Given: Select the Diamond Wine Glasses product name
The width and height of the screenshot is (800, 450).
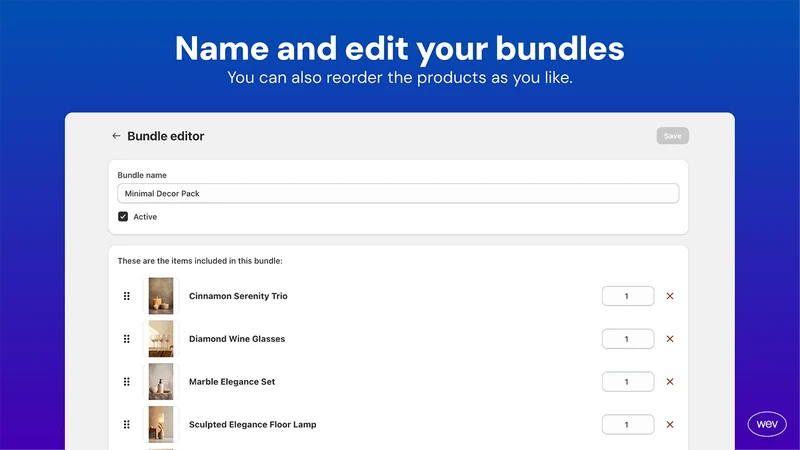Looking at the screenshot, I should click(x=237, y=339).
